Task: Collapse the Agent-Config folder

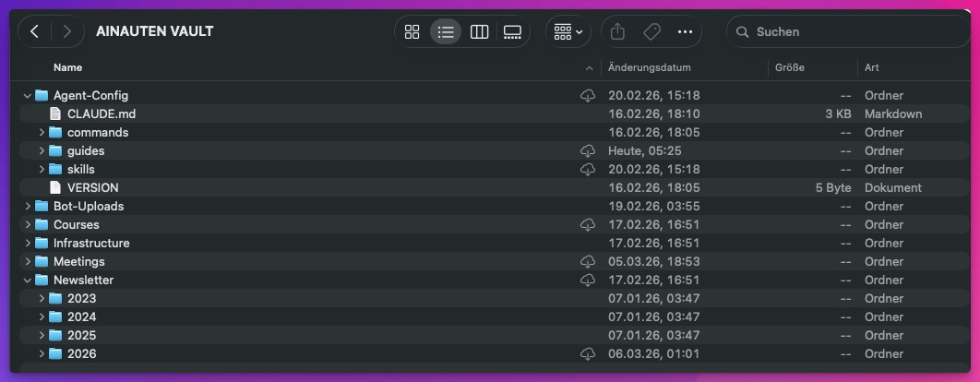Action: [28, 95]
